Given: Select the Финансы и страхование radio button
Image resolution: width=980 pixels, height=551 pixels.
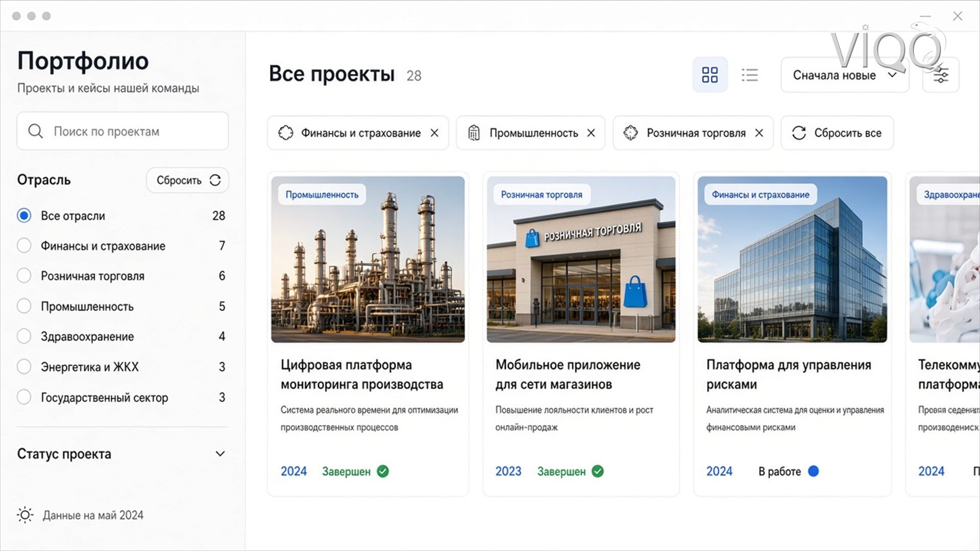Looking at the screenshot, I should pyautogui.click(x=24, y=245).
